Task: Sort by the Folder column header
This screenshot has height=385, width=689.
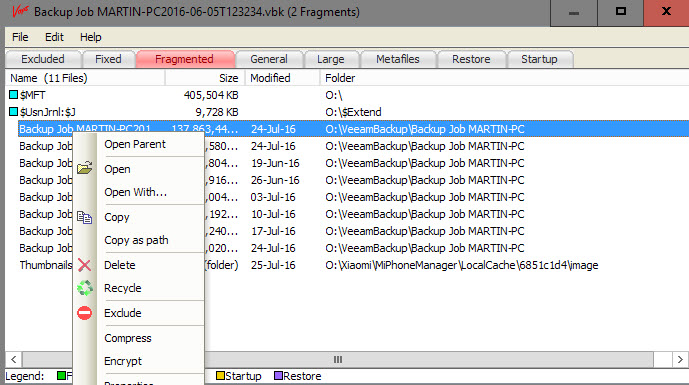Action: 504,78
